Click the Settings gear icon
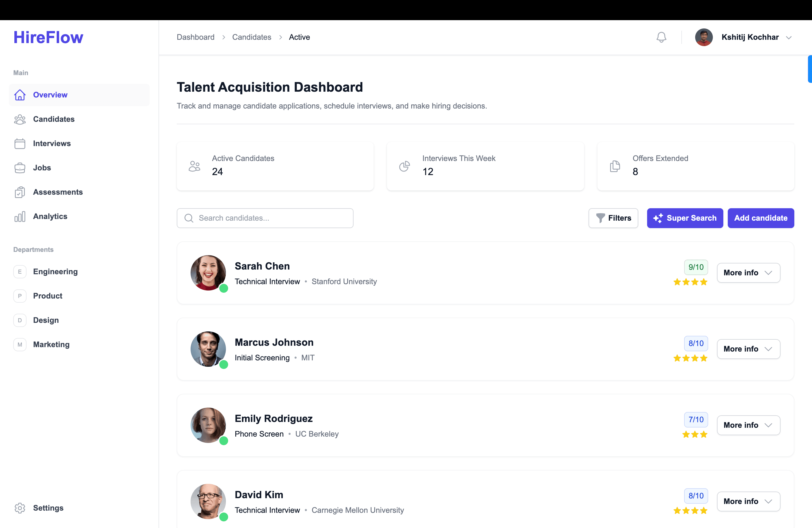Image resolution: width=812 pixels, height=528 pixels. pos(20,508)
